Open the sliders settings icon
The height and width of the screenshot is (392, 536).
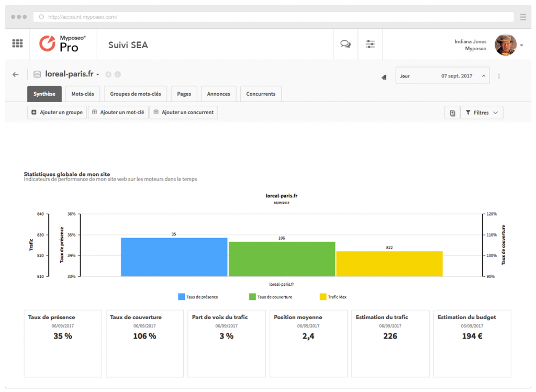click(x=370, y=44)
